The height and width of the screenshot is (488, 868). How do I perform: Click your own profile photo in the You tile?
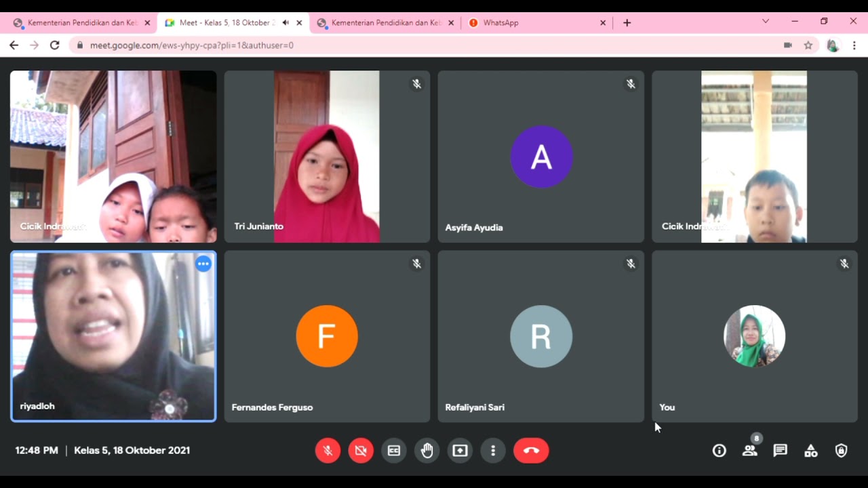pyautogui.click(x=755, y=336)
